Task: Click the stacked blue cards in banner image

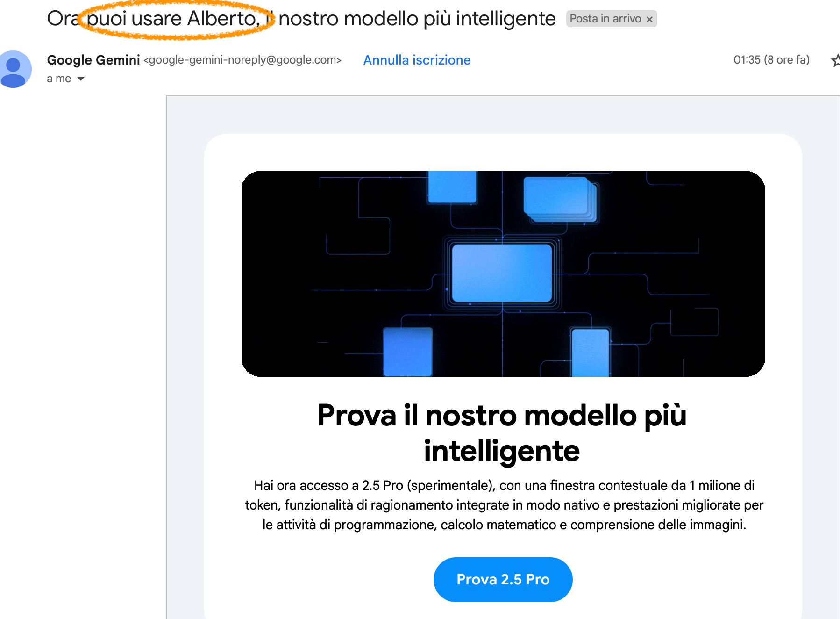Action: [x=560, y=198]
